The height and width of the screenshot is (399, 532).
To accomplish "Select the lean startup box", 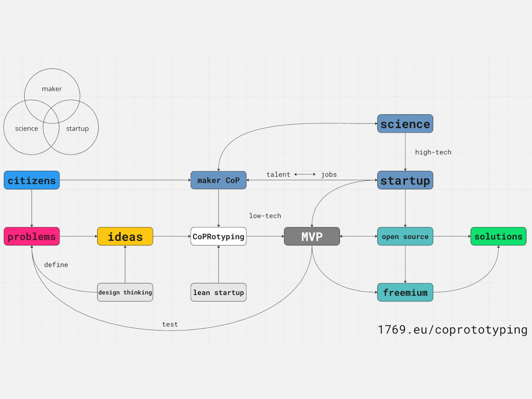I will click(218, 292).
